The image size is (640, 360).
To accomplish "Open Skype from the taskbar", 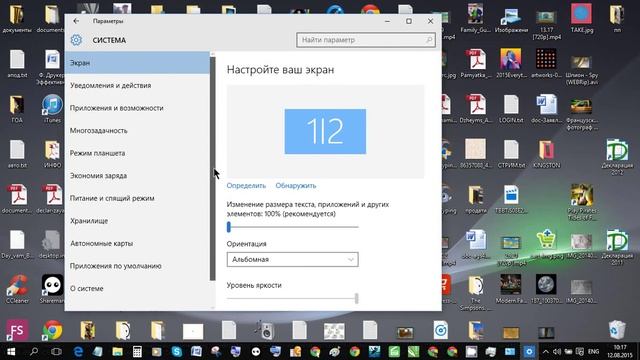I will coord(177,351).
